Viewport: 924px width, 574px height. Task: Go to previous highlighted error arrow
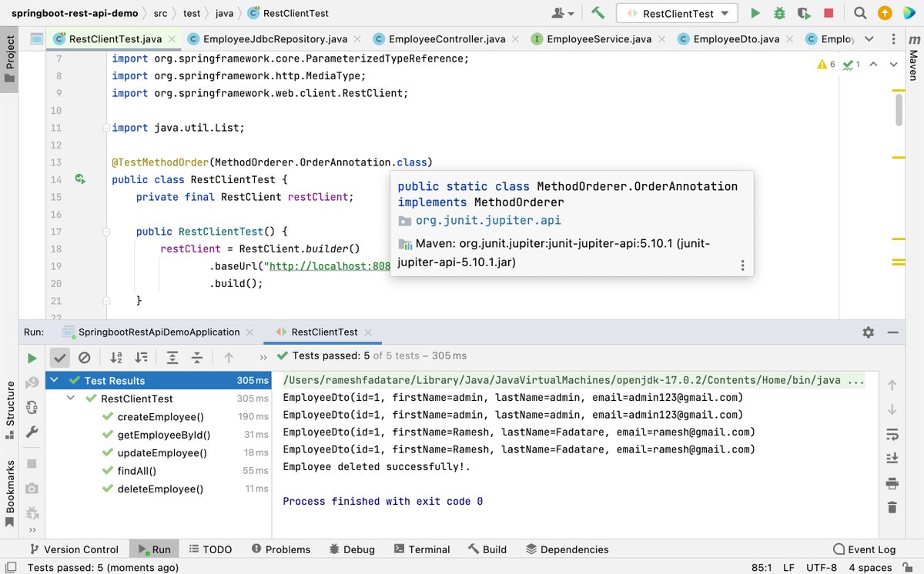tap(873, 65)
